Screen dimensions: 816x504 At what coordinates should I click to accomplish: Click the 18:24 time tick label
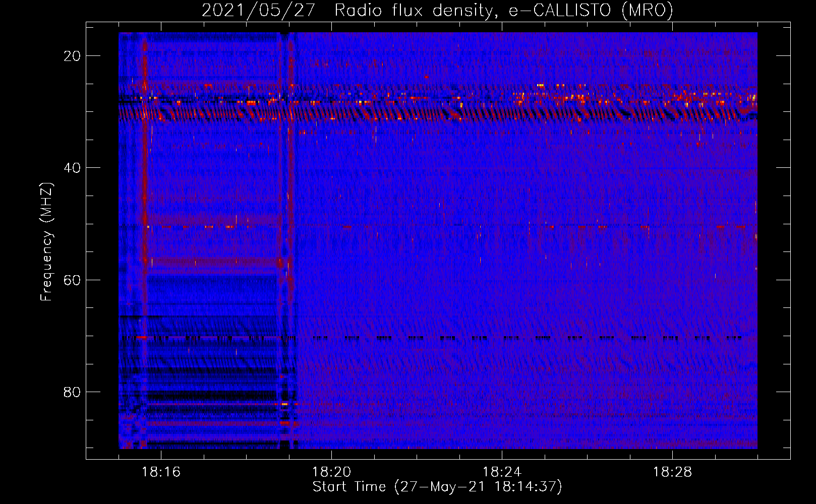[x=502, y=472]
